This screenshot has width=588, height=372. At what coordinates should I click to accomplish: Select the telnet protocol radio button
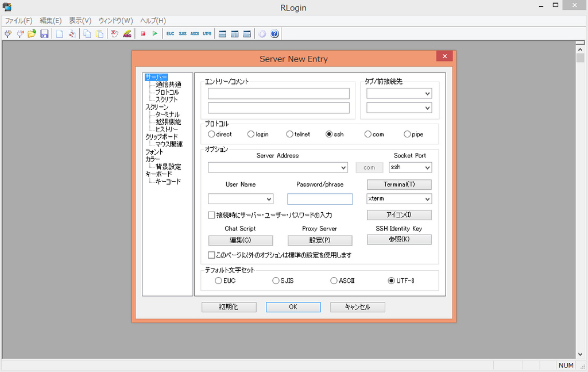point(289,134)
